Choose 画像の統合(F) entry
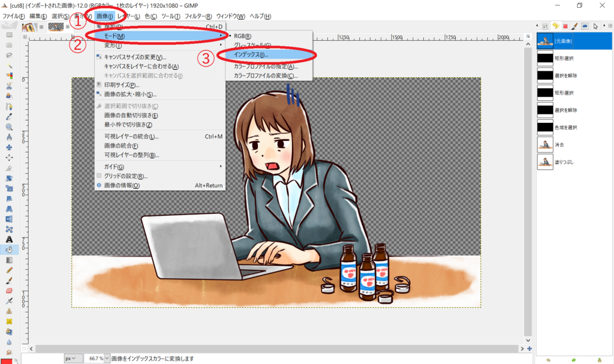 pyautogui.click(x=160, y=145)
